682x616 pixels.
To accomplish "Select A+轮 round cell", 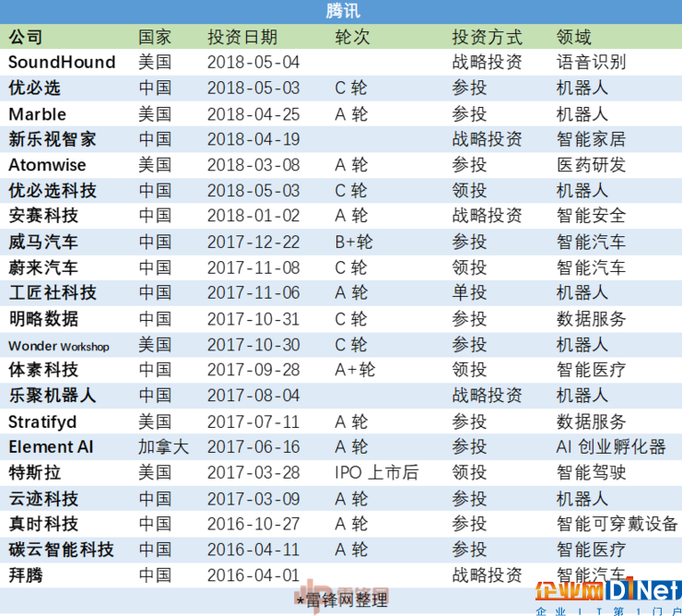I will [355, 370].
